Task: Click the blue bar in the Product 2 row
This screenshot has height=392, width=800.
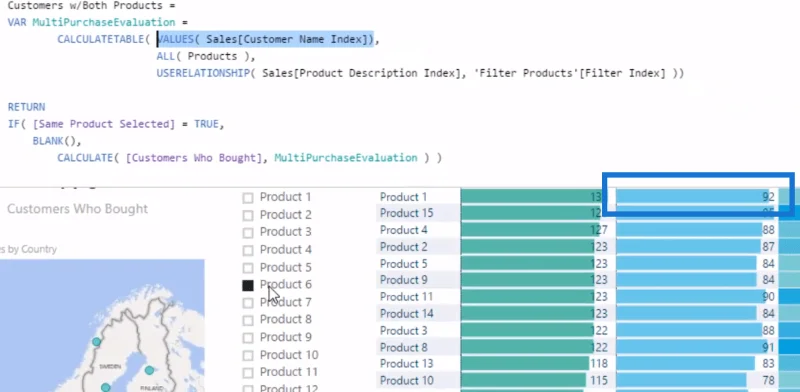Action: point(688,247)
